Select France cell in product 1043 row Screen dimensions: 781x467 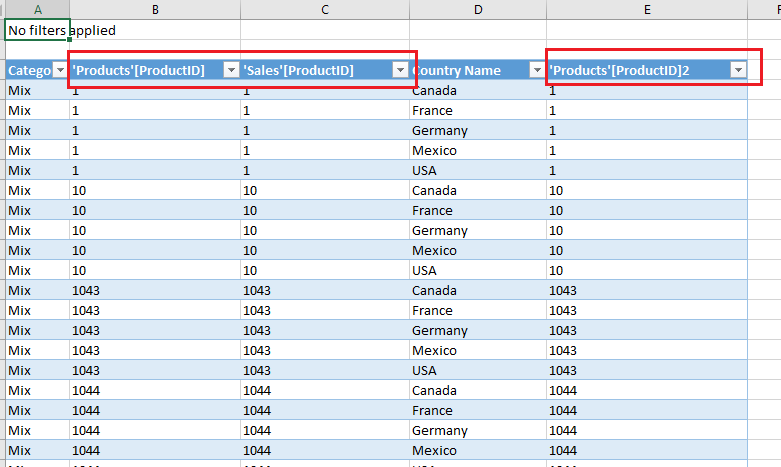(x=478, y=310)
